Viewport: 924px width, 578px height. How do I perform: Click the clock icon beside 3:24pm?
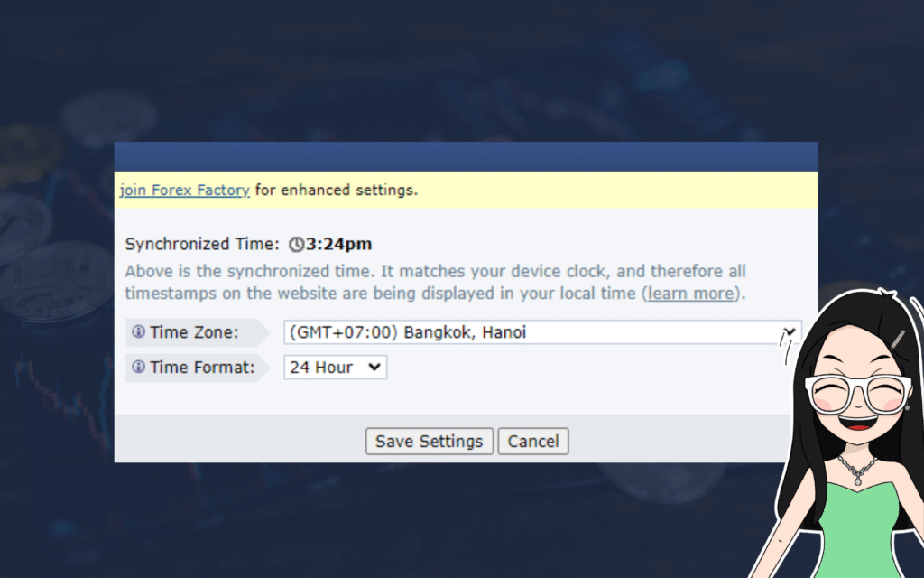pyautogui.click(x=296, y=244)
